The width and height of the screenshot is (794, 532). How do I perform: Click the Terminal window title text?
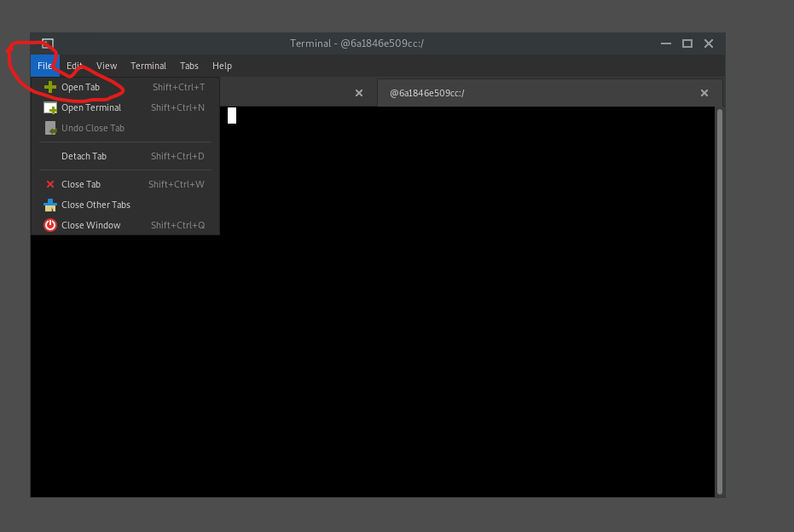tap(357, 43)
